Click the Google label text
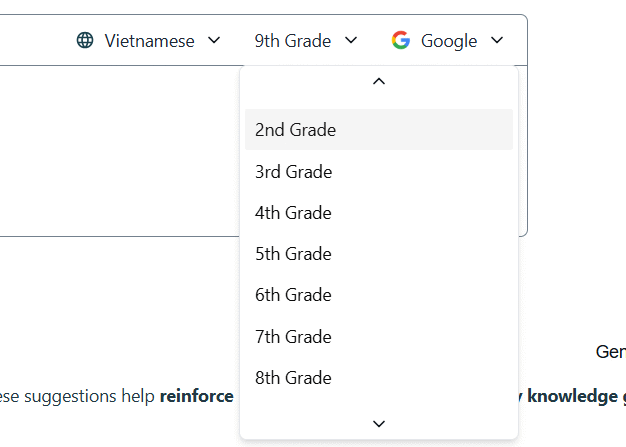Viewport: 626px width, 447px height. 449,41
